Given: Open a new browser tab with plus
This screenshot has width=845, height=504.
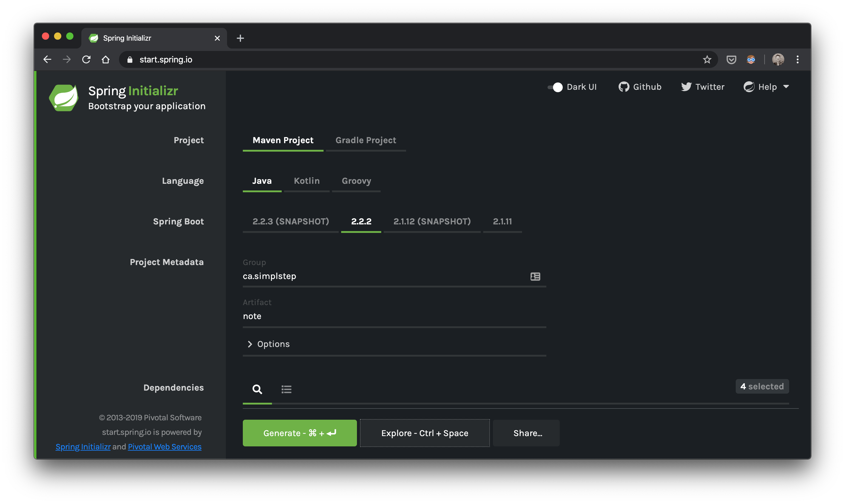Looking at the screenshot, I should (x=240, y=38).
